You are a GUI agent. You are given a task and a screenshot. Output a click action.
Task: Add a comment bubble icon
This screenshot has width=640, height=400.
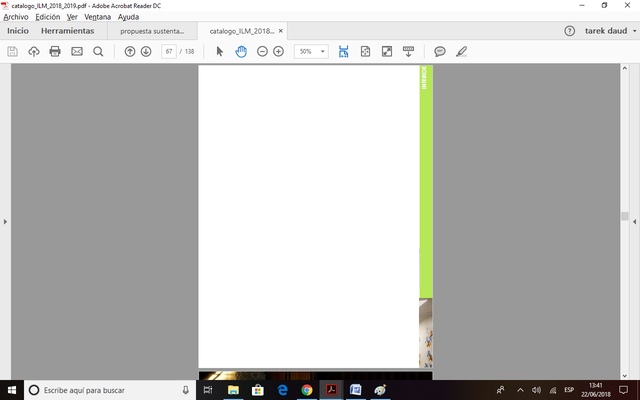[440, 51]
